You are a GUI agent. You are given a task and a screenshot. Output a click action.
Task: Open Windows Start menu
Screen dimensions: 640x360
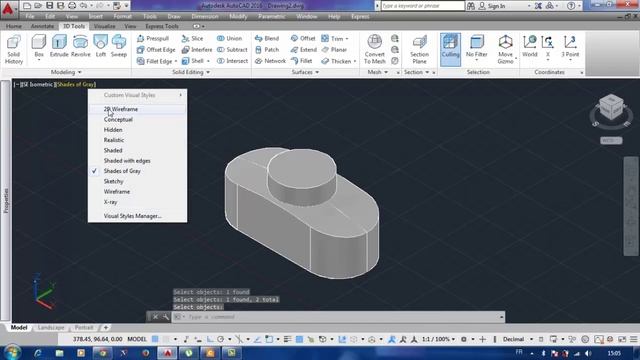coord(12,353)
